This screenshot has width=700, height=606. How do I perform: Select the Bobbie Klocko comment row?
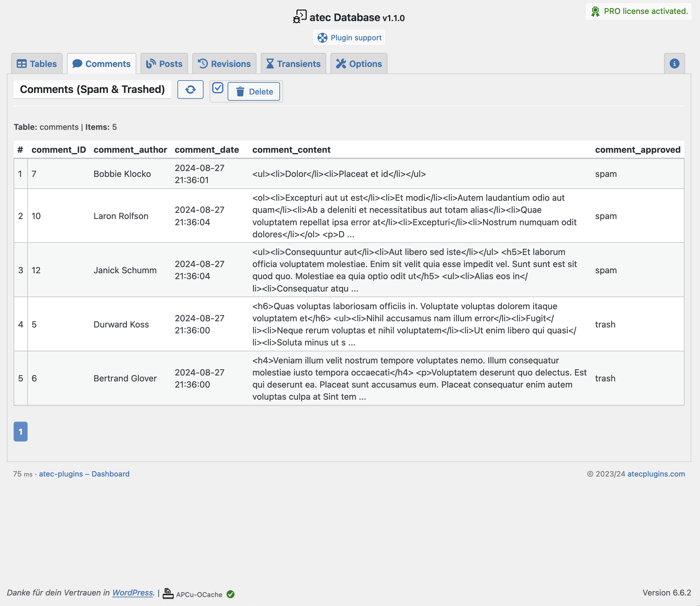pos(349,174)
